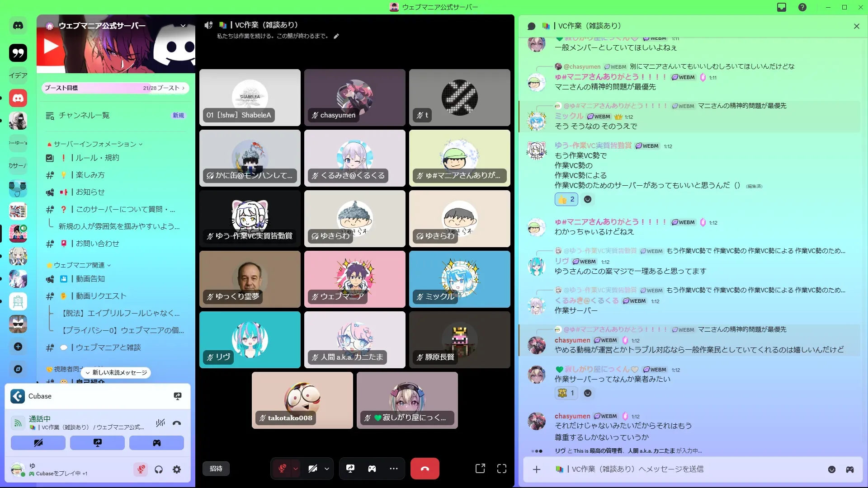The image size is (868, 488).
Task: Enter fullscreen with the expand corners icon
Action: pyautogui.click(x=501, y=469)
